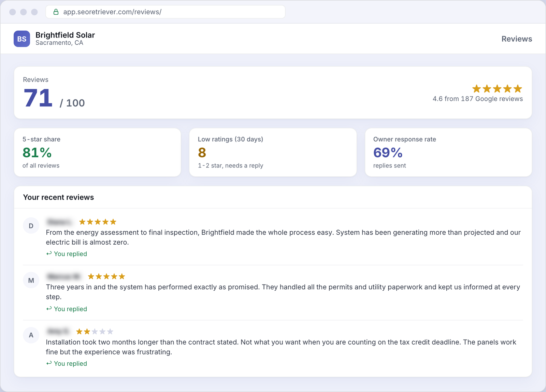Open 'You replied' under 'Three years in' review

[67, 309]
